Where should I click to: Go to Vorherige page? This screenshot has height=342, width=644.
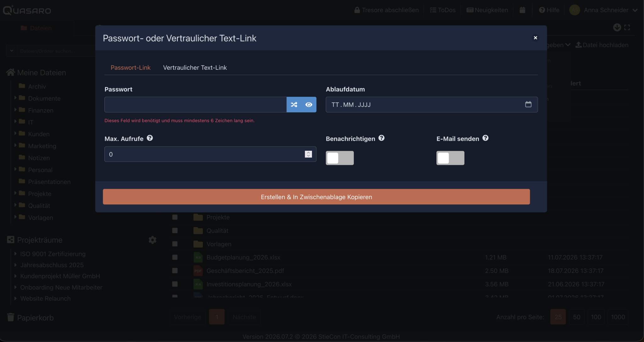pos(188,317)
